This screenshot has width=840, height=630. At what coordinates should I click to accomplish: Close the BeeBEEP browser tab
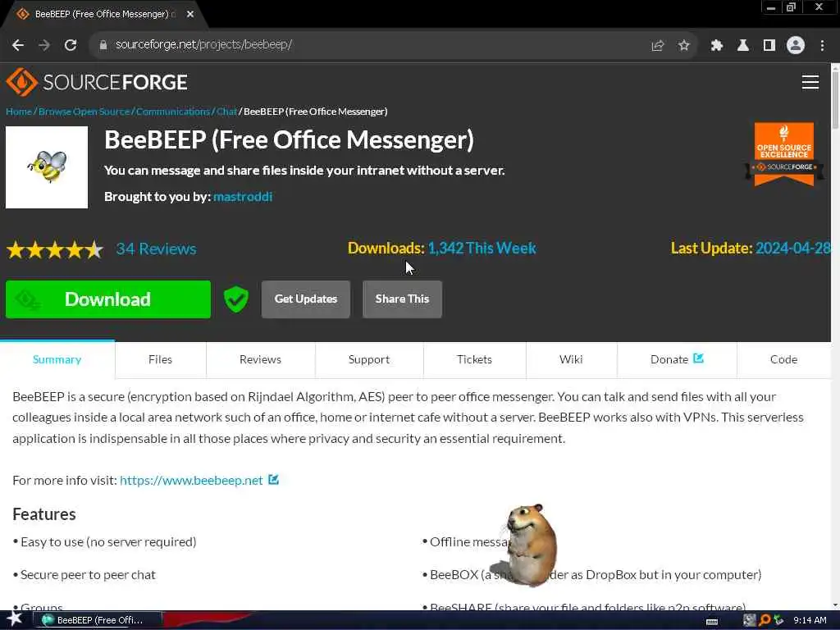tap(190, 15)
